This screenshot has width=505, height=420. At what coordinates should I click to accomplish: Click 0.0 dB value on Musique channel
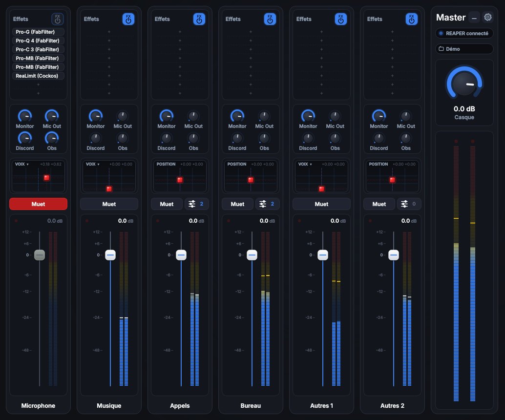pos(126,221)
